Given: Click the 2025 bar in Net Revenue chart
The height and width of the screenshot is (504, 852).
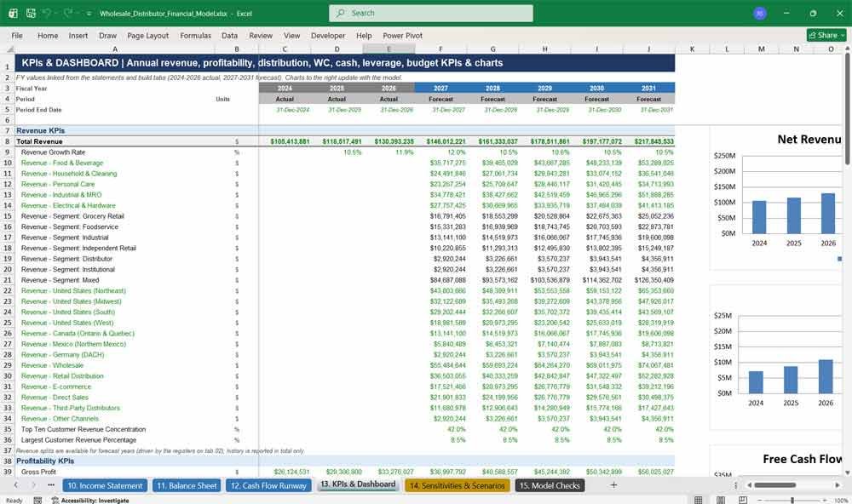Looking at the screenshot, I should click(x=794, y=215).
